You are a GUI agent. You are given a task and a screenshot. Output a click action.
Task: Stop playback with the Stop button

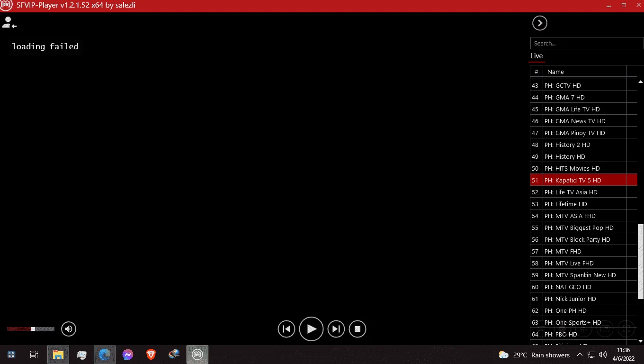[358, 329]
